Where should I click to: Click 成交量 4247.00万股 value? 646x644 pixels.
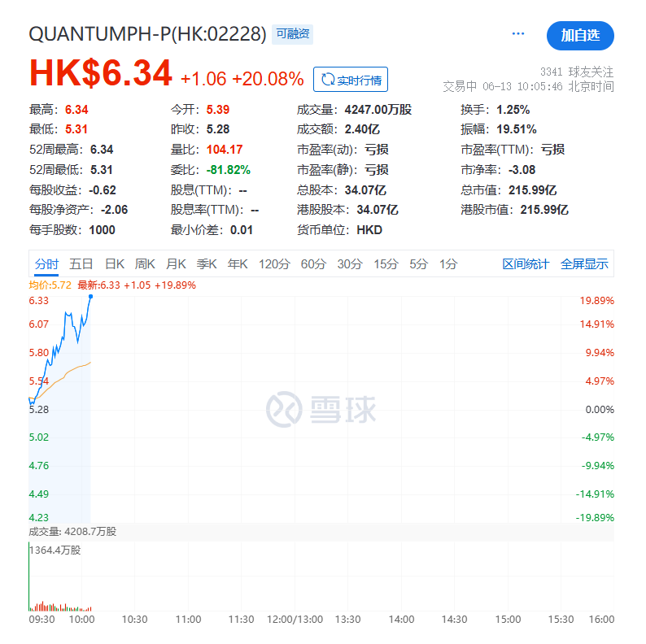click(378, 110)
